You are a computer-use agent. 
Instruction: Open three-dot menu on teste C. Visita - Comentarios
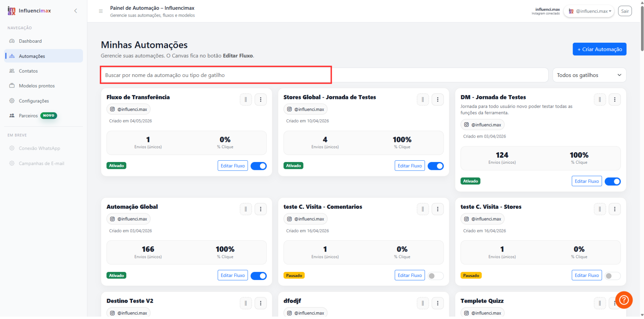tap(438, 209)
